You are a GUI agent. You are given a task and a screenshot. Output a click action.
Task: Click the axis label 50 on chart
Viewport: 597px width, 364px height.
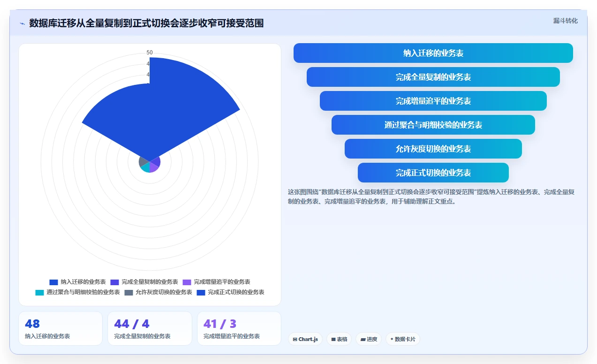(x=150, y=53)
